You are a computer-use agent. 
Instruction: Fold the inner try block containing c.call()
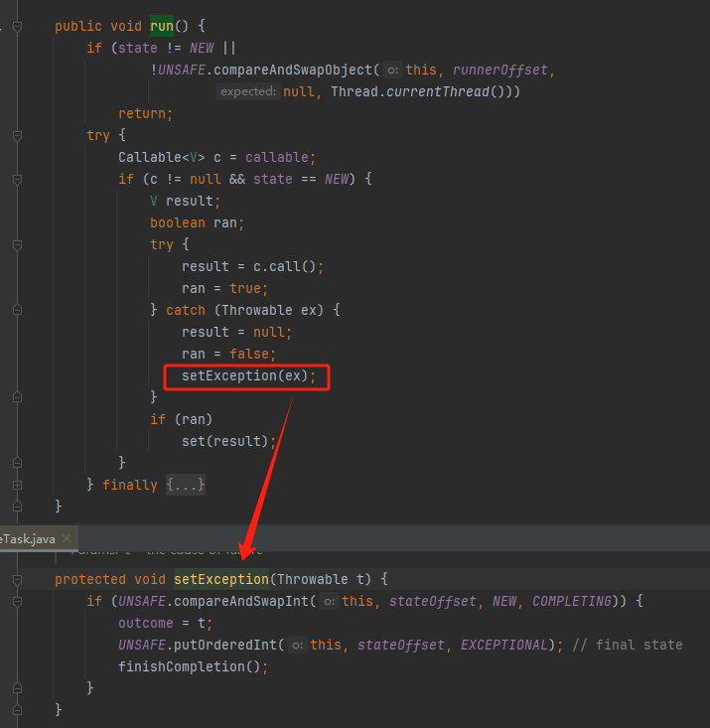(17, 245)
